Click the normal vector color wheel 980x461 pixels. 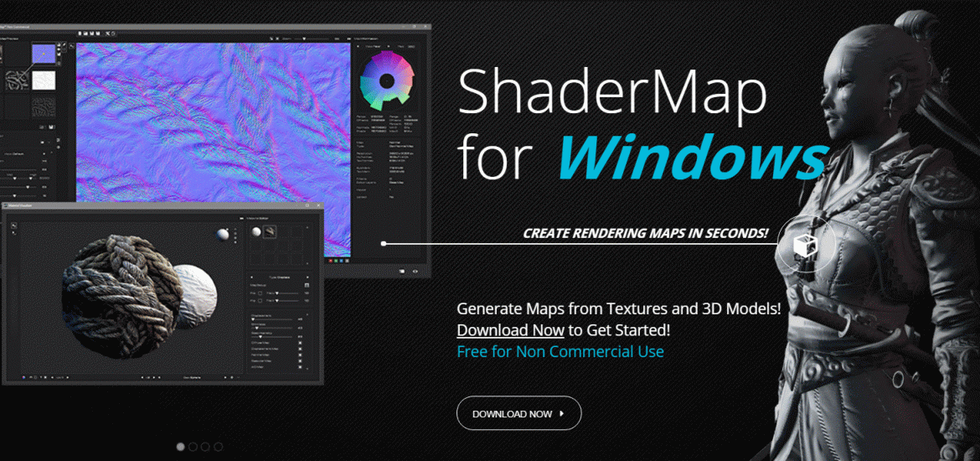[x=386, y=81]
